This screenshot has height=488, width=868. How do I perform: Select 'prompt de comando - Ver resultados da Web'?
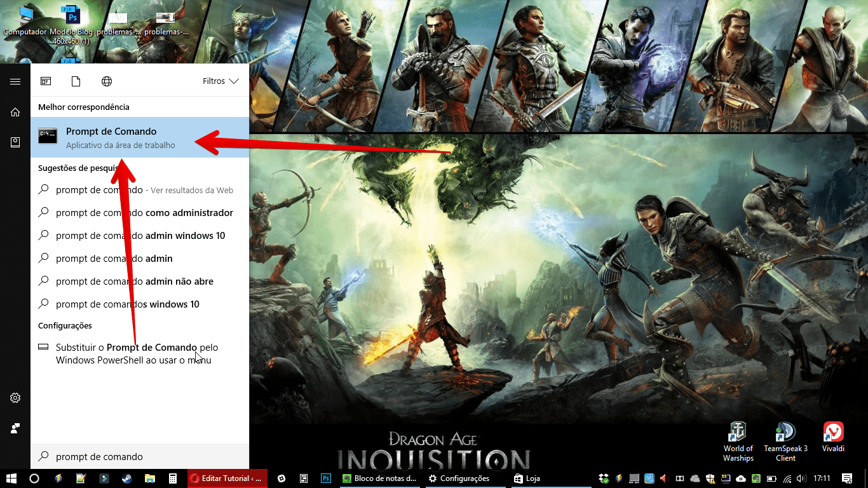tap(140, 190)
